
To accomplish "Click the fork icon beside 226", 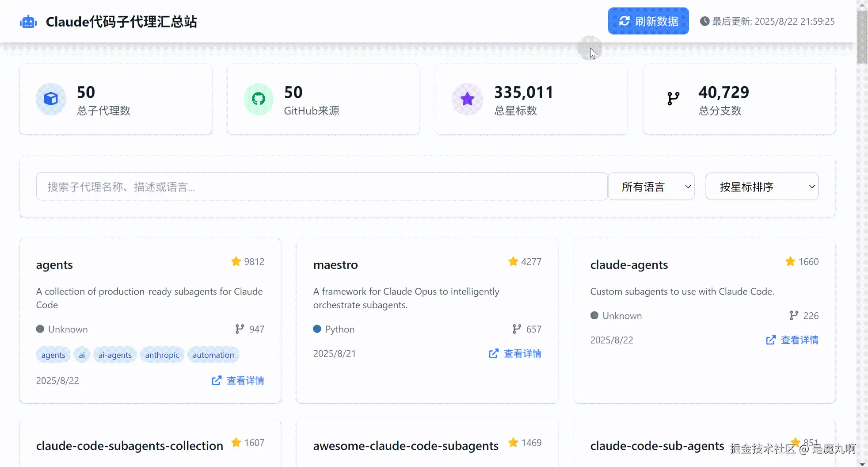I will point(794,315).
